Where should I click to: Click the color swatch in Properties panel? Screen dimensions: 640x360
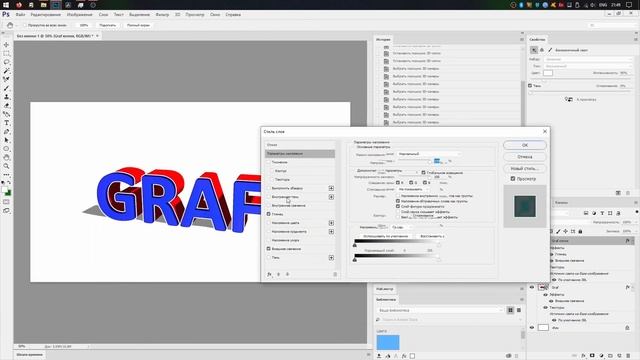pyautogui.click(x=548, y=73)
